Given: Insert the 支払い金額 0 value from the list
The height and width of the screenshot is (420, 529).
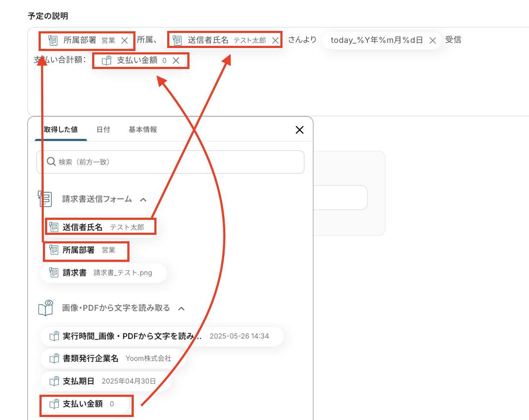Looking at the screenshot, I should pyautogui.click(x=85, y=404).
